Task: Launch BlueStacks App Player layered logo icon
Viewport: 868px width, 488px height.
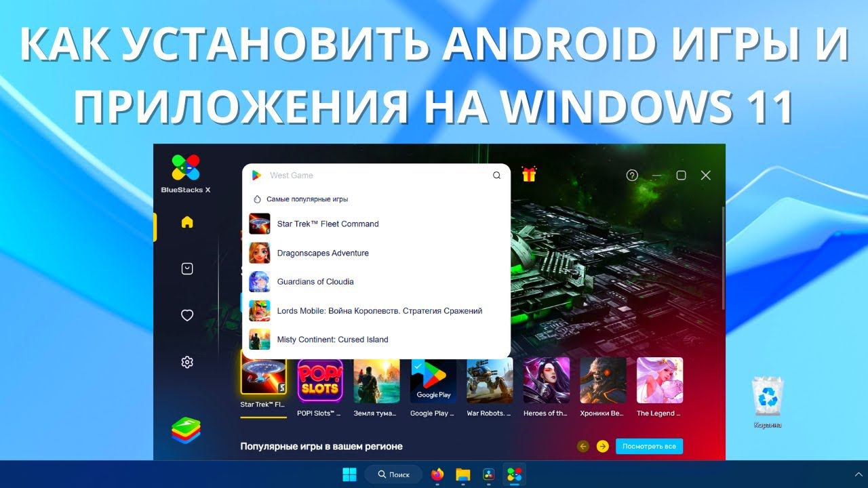Action: click(186, 430)
